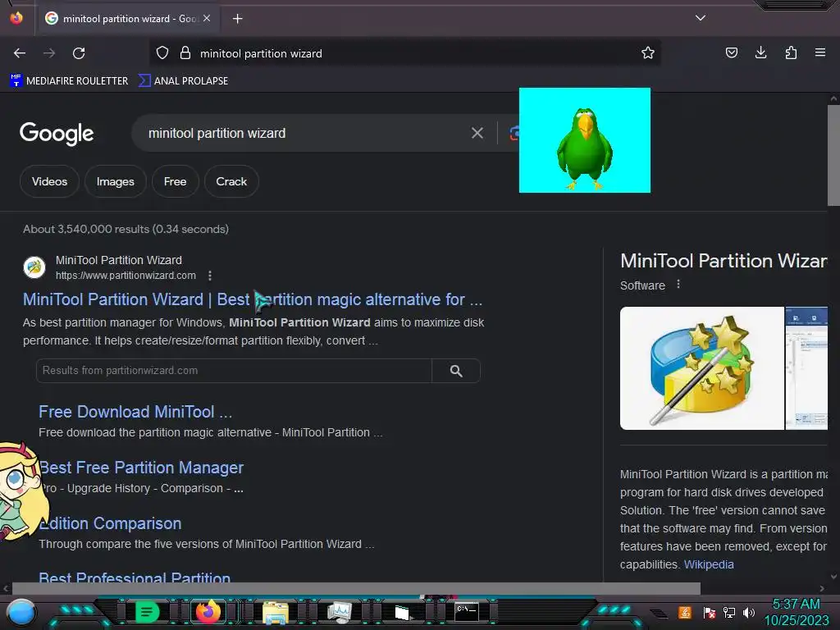The width and height of the screenshot is (840, 630).
Task: List all tabs with the chevron
Action: point(701,18)
